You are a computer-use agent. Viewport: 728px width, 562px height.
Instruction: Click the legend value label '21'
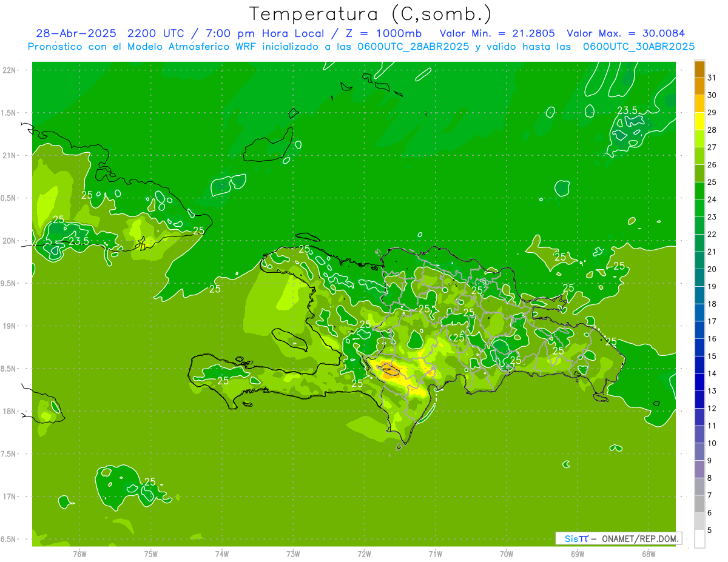tap(712, 252)
